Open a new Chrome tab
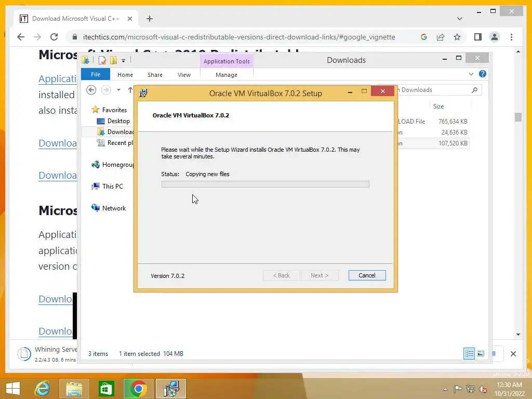This screenshot has height=399, width=532. (150, 19)
